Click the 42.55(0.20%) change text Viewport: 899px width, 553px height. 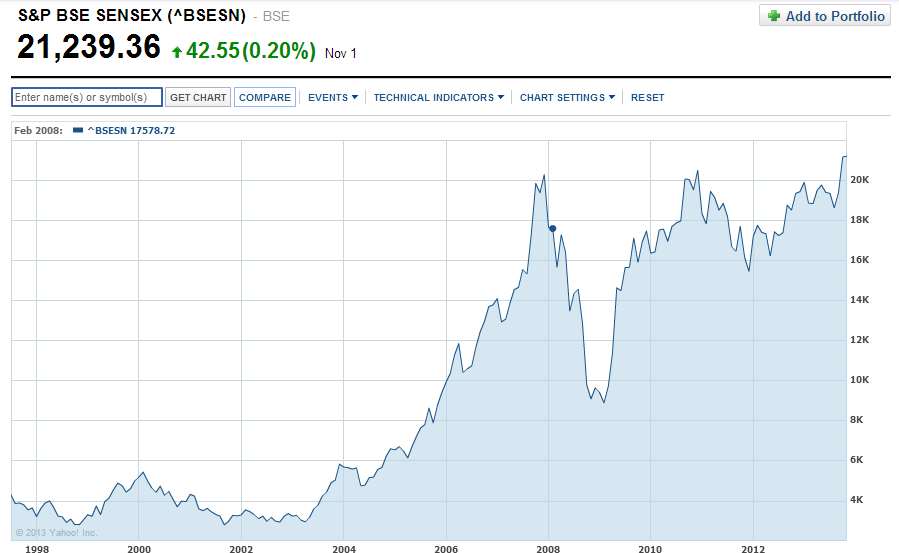tap(251, 50)
